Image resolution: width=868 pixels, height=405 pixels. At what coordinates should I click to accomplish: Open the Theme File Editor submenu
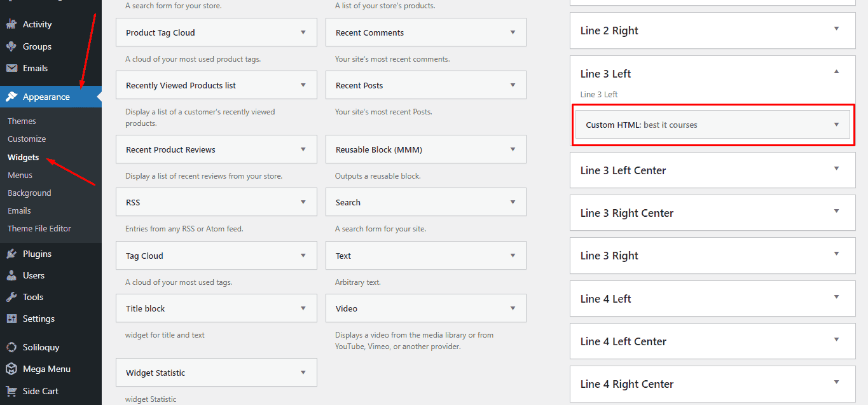tap(39, 228)
